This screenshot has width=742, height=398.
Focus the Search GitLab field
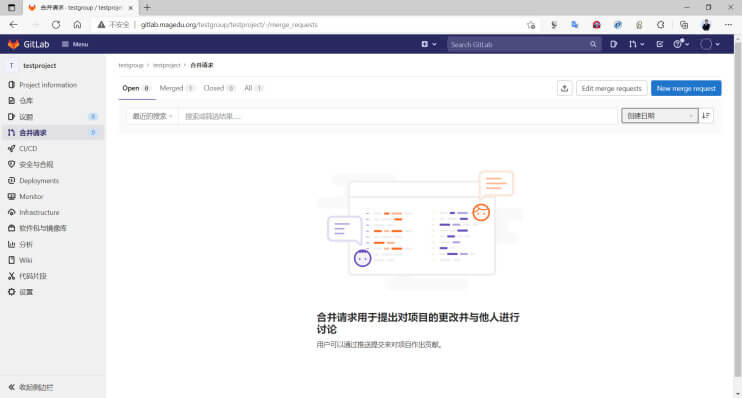coord(523,44)
